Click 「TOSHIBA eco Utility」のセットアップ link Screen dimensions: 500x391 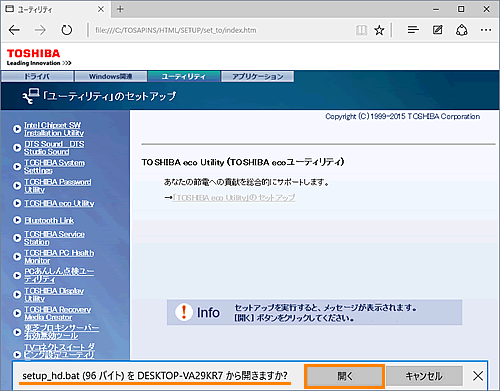click(x=234, y=198)
